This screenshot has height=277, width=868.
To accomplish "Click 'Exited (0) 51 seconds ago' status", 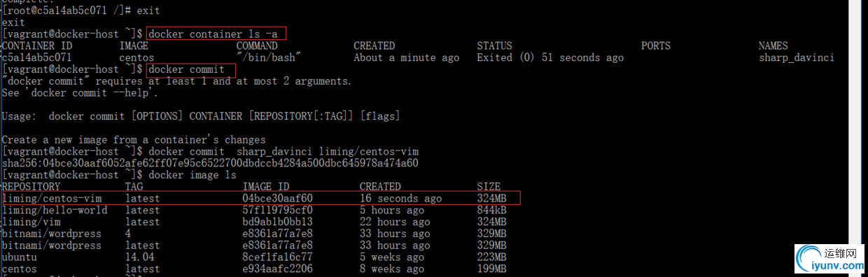I will point(550,57).
